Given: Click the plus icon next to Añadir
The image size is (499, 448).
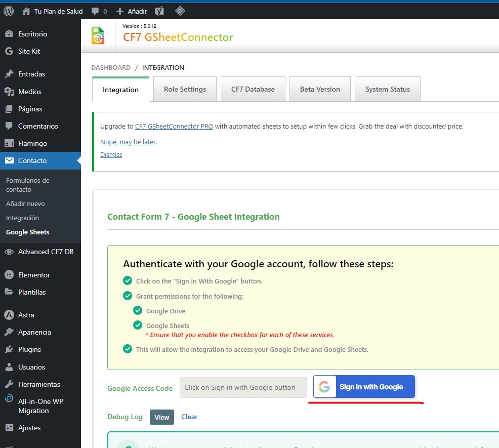Looking at the screenshot, I should tap(119, 12).
